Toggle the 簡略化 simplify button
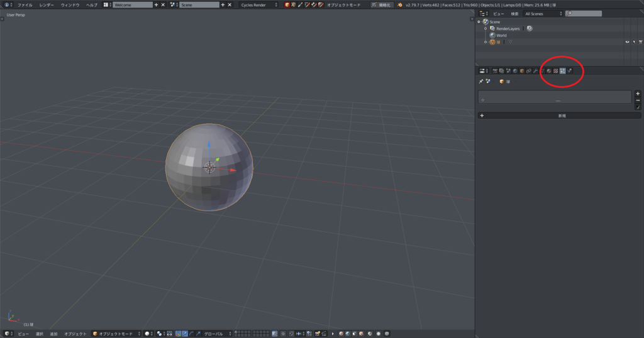644x338 pixels. click(x=380, y=5)
